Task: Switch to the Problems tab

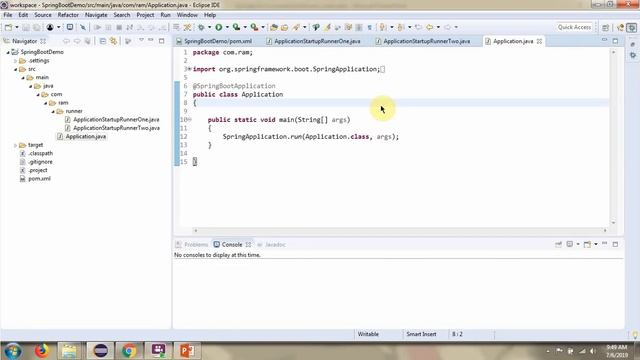Action: pos(192,244)
